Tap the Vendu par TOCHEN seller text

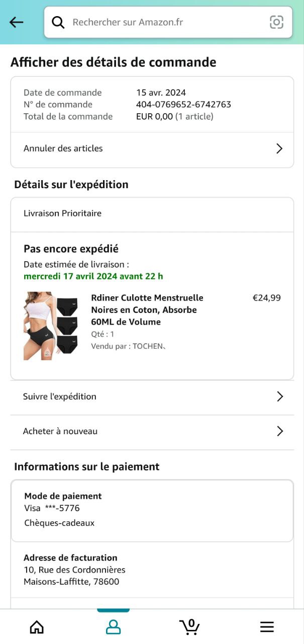(128, 346)
